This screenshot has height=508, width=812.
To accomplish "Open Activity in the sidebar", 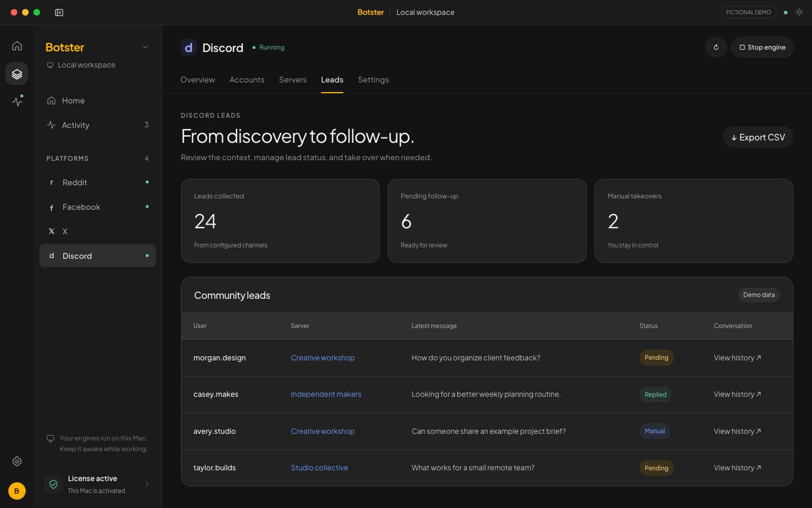I will click(97, 125).
